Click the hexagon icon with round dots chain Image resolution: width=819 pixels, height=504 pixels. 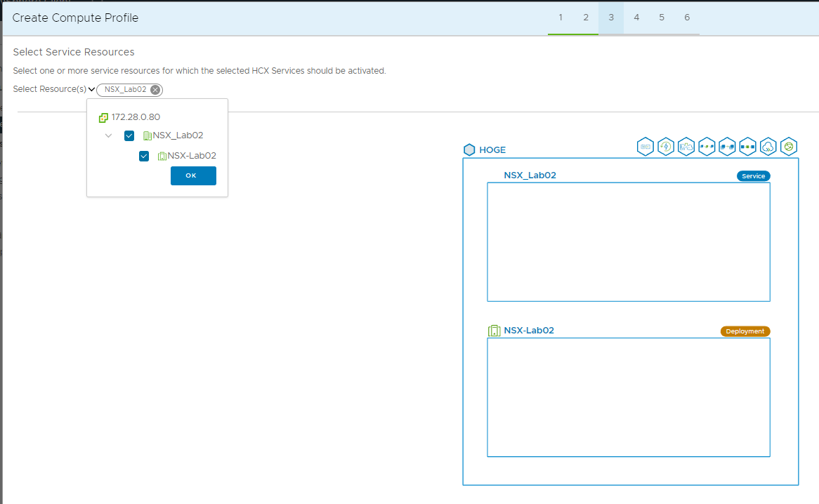click(x=706, y=147)
